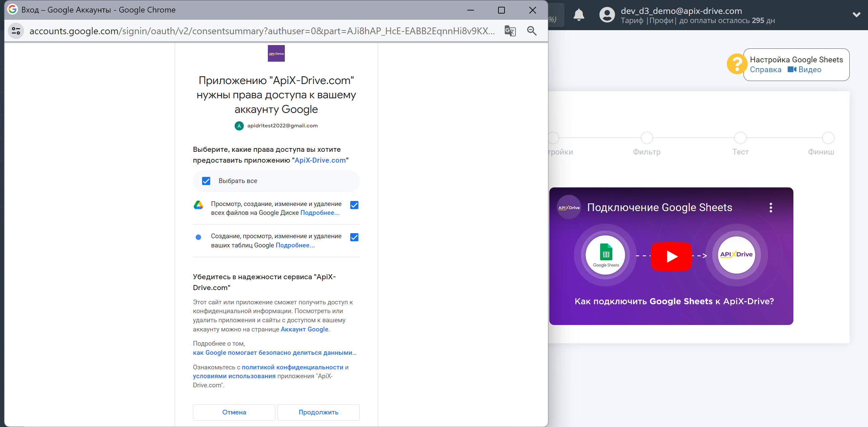Click the Видео link in help box
Screen dimensions: 868x427
[810, 69]
